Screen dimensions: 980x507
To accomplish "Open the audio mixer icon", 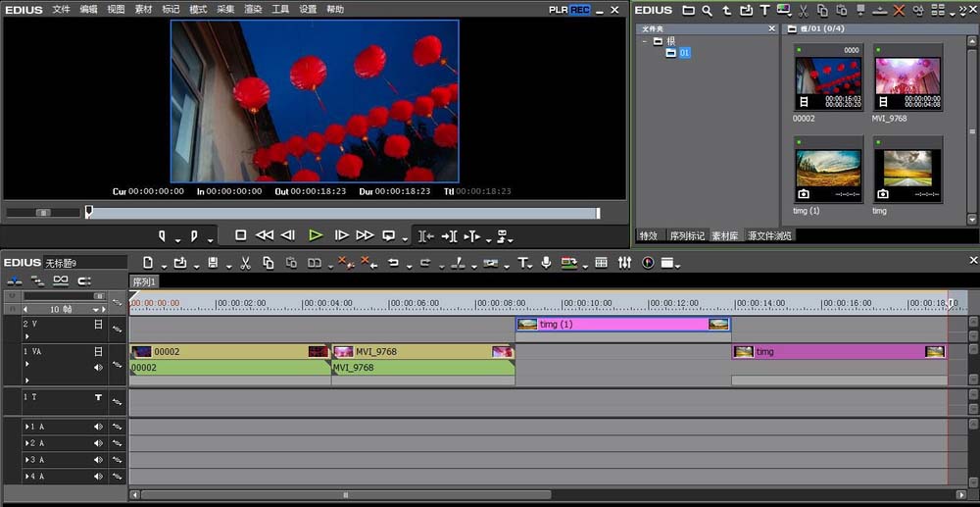I will 624,263.
